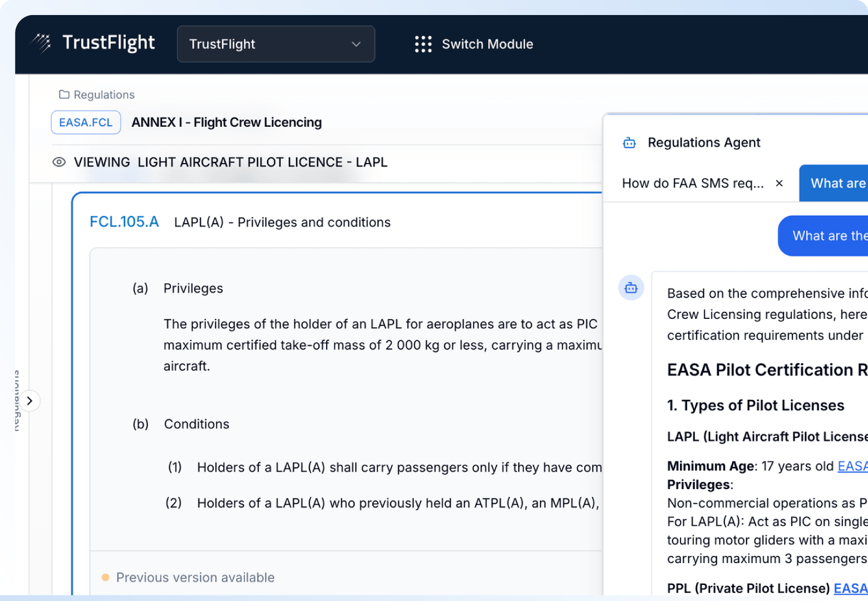Click the Regulations breadcrumb text
Image resolution: width=868 pixels, height=601 pixels.
click(104, 95)
